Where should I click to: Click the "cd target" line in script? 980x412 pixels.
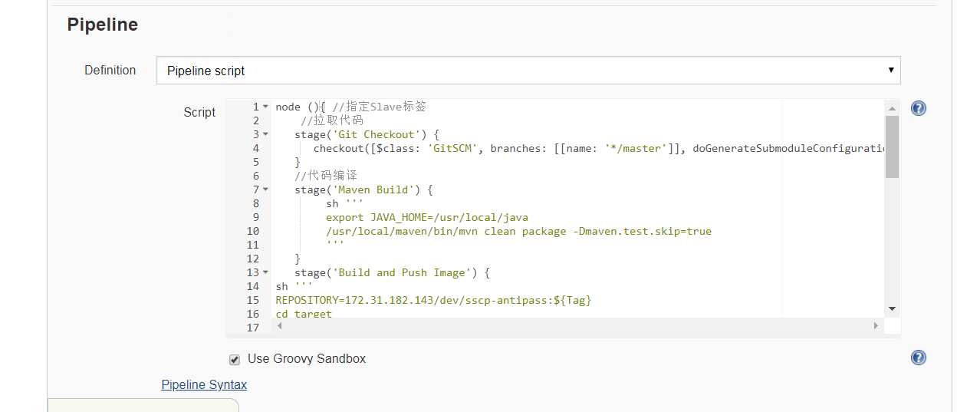[x=304, y=314]
